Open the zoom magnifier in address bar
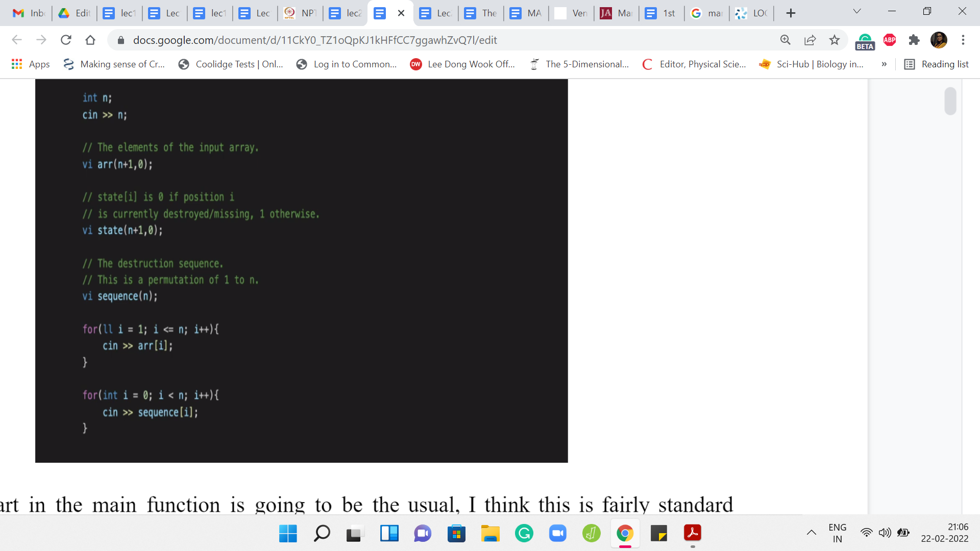This screenshot has width=980, height=551. [x=785, y=40]
